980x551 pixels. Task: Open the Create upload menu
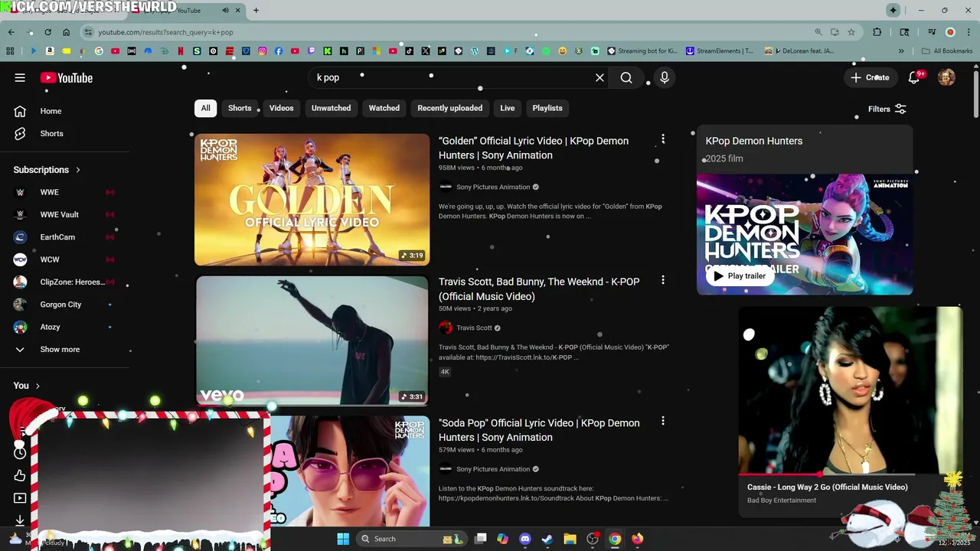870,77
